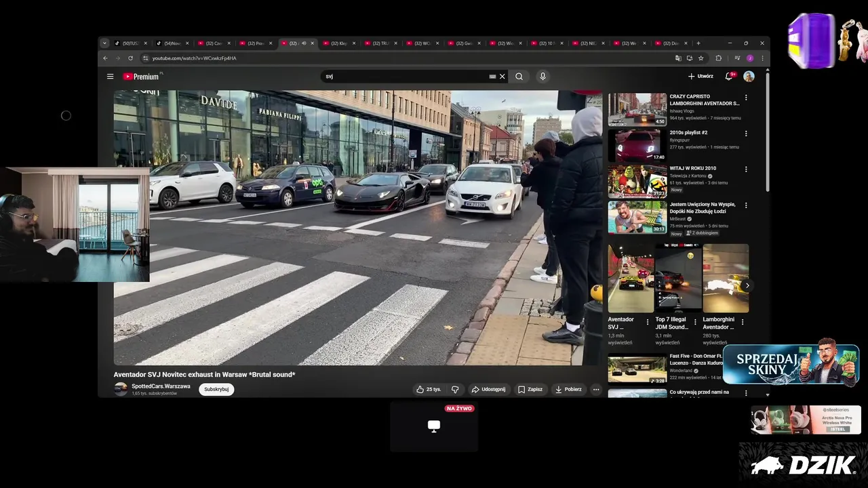This screenshot has width=868, height=488.
Task: Open Chrome three-dot menu
Action: point(762,58)
